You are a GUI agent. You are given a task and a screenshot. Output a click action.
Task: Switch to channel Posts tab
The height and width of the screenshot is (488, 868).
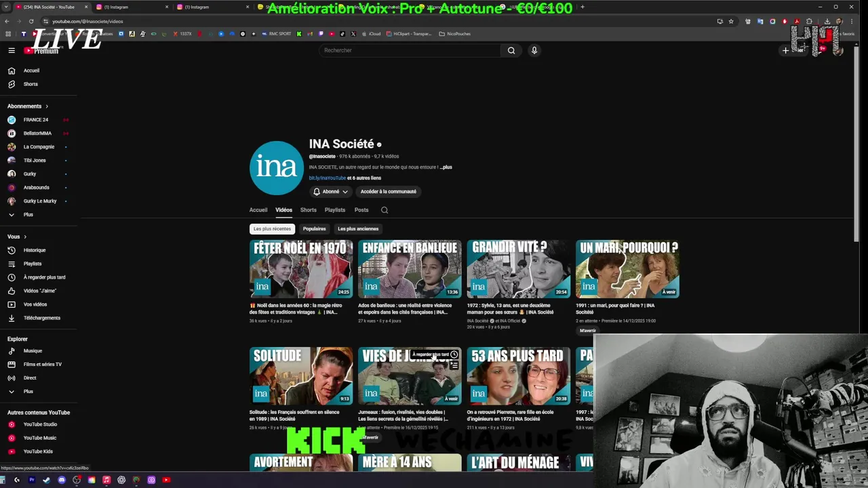click(361, 210)
